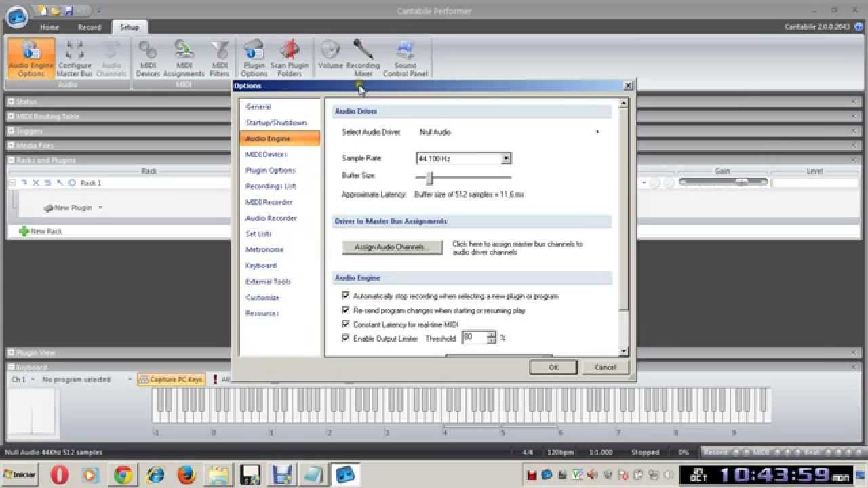This screenshot has width=868, height=488.
Task: Open the New Plugin dropdown arrow
Action: 100,208
